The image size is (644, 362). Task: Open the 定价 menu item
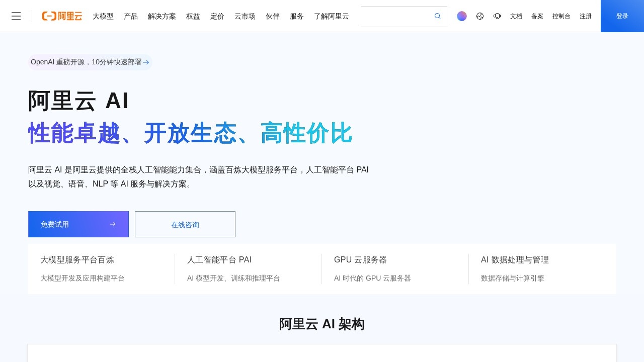coord(217,16)
